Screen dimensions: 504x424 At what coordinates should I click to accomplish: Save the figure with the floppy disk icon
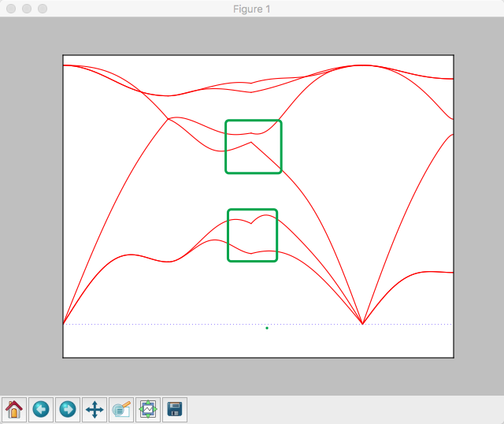[175, 410]
